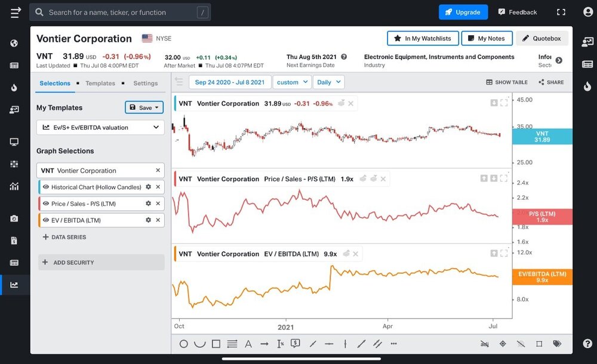Switch to the Settings tab
Screen dimensions: 597x364
click(146, 84)
